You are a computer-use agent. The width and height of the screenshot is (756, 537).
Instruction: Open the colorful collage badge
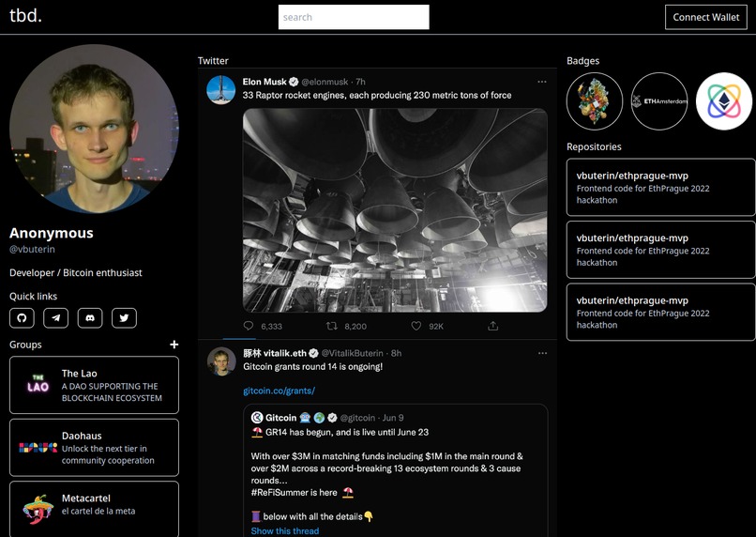[595, 101]
